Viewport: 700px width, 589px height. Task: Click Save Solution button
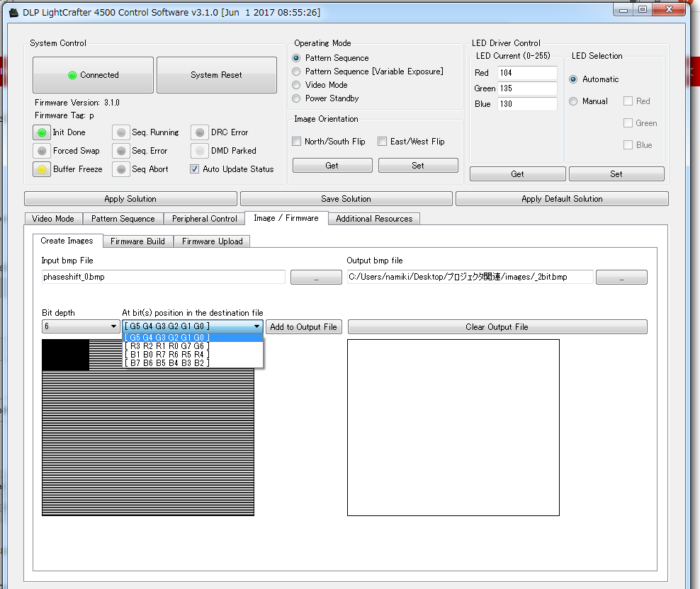[x=346, y=199]
